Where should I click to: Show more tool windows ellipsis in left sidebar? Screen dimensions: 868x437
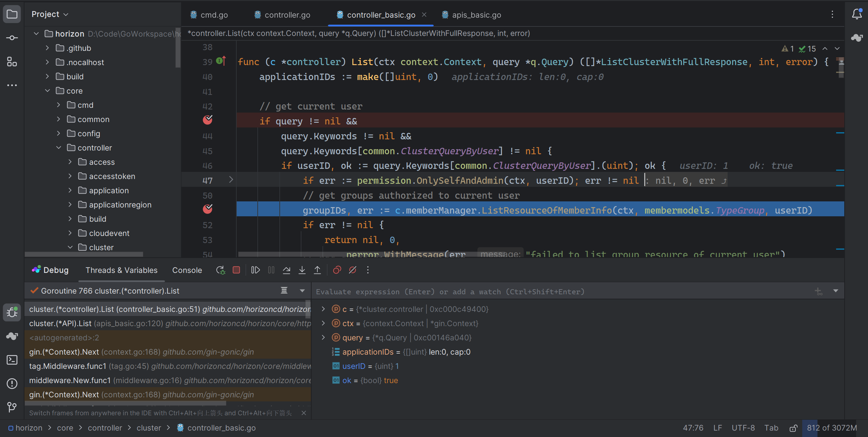(x=12, y=85)
